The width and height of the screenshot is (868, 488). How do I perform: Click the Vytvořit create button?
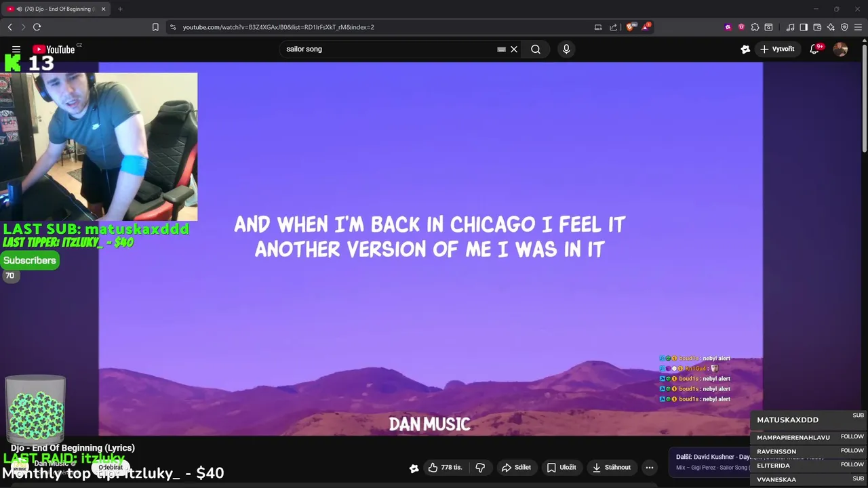[778, 49]
